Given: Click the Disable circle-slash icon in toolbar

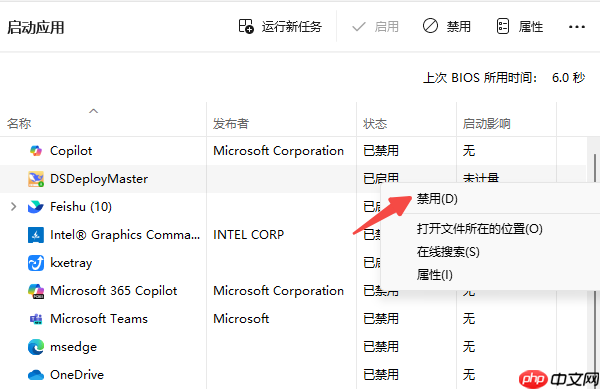Looking at the screenshot, I should [x=430, y=26].
